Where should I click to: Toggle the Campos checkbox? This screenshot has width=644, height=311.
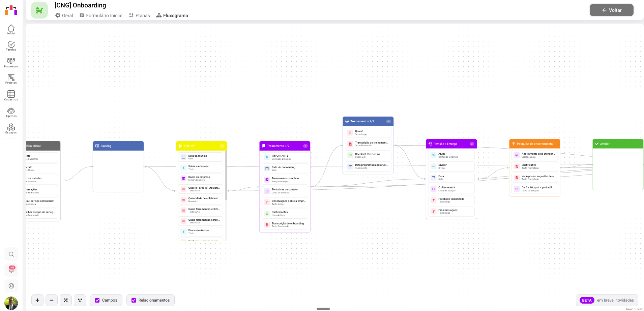pos(97,300)
